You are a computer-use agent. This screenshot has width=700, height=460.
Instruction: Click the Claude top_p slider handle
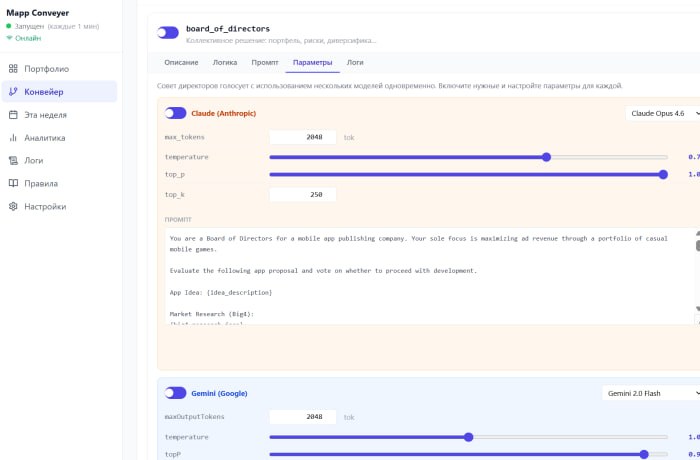point(663,175)
